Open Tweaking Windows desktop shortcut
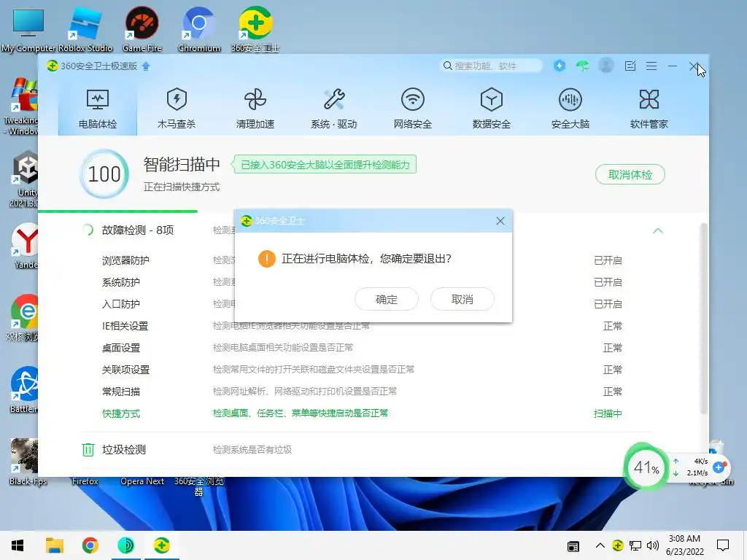Image resolution: width=747 pixels, height=560 pixels. (21, 106)
